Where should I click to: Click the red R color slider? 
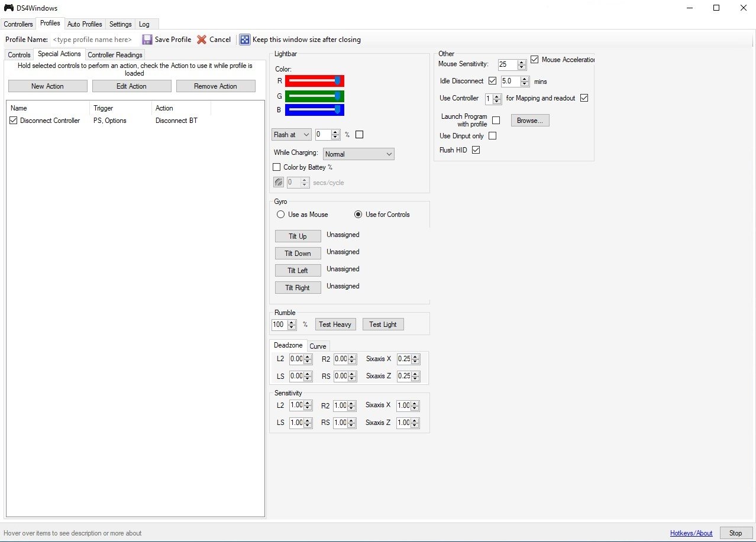314,81
